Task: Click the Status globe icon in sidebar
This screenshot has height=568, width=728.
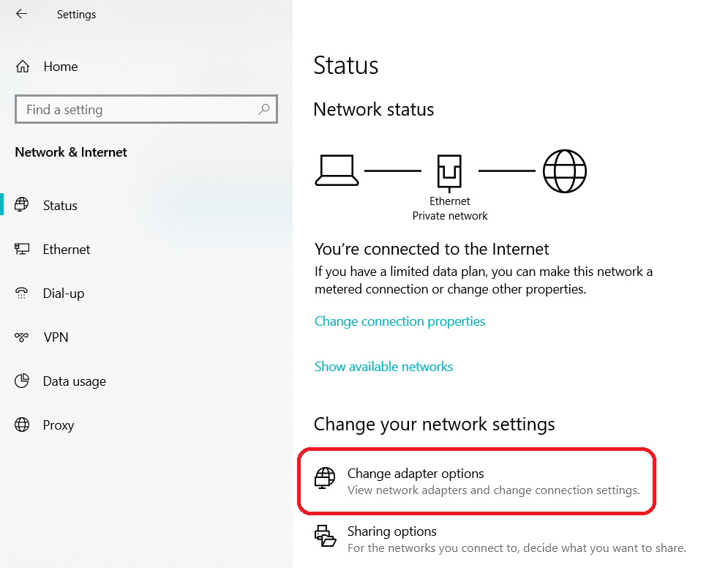Action: click(x=22, y=205)
